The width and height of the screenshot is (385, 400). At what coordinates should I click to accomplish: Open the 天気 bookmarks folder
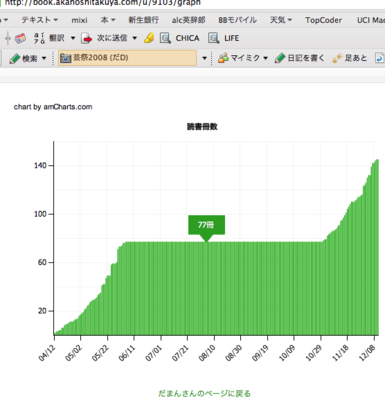coord(281,20)
